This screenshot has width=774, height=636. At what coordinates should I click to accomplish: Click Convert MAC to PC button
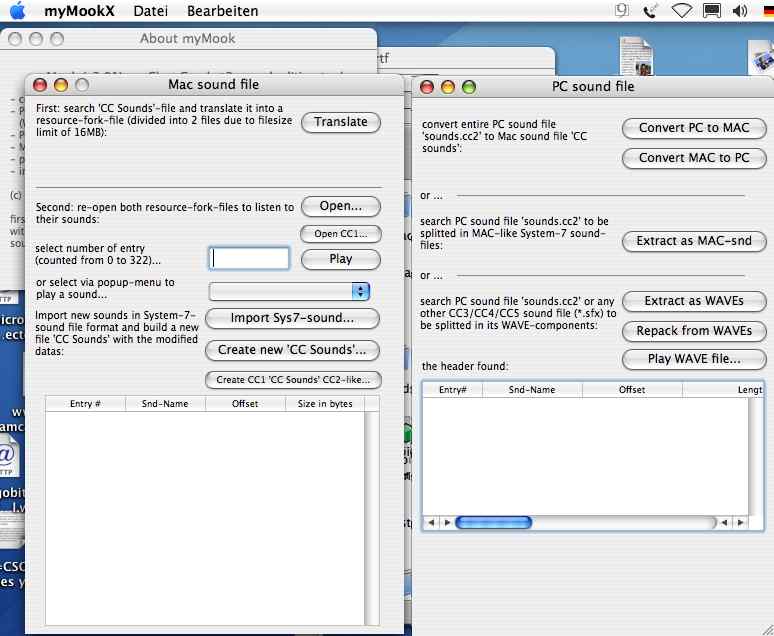[694, 158]
